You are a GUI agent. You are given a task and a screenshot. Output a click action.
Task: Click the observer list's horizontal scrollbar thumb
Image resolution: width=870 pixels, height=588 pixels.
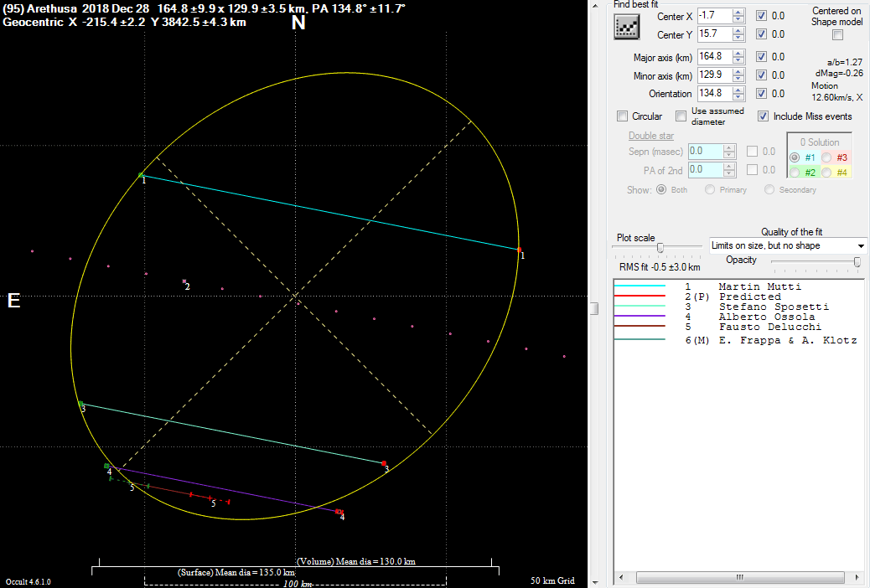739,577
